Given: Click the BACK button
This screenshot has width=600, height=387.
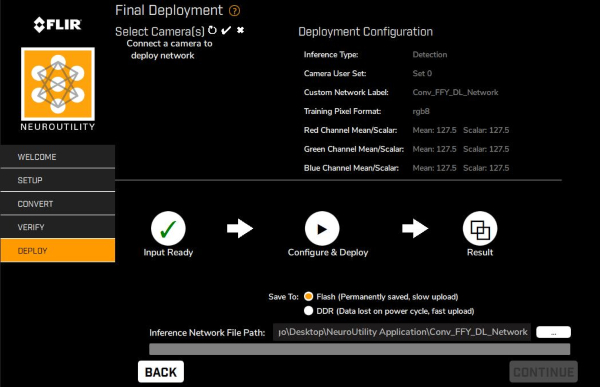Looking at the screenshot, I should [161, 372].
